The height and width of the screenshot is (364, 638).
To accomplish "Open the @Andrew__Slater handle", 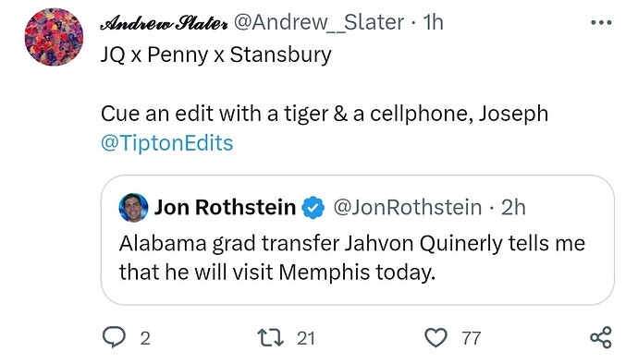I will point(319,22).
